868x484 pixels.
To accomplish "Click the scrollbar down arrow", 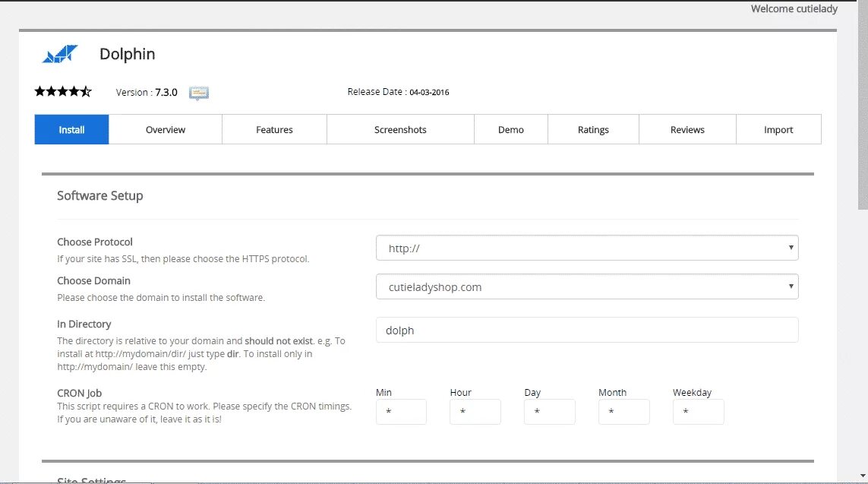I will (863, 476).
